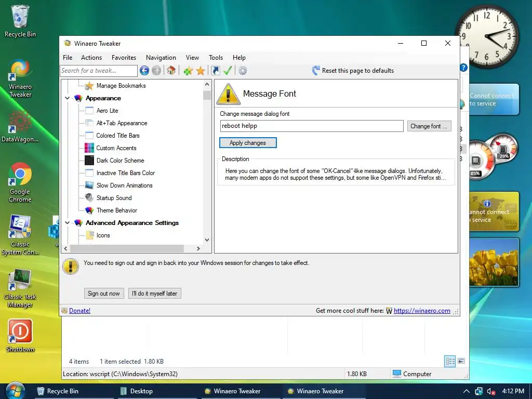The width and height of the screenshot is (532, 399).
Task: Click the shortcut arrow export toolbar icon
Action: pos(216,71)
